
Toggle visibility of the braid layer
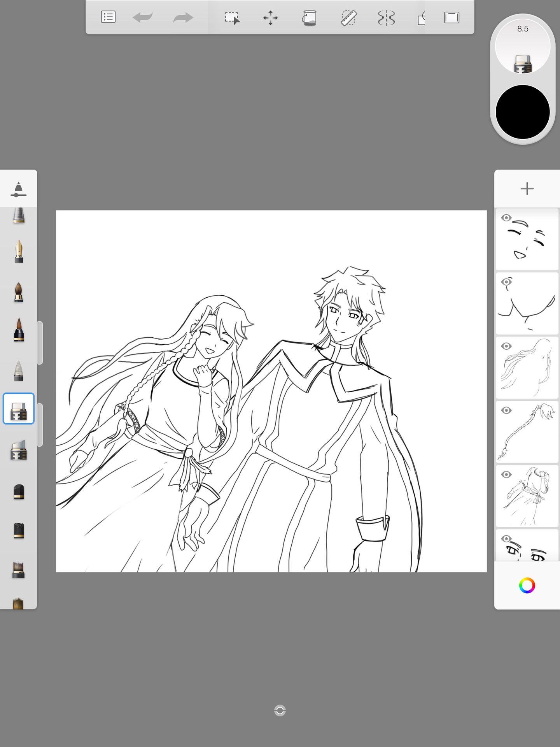click(x=506, y=410)
